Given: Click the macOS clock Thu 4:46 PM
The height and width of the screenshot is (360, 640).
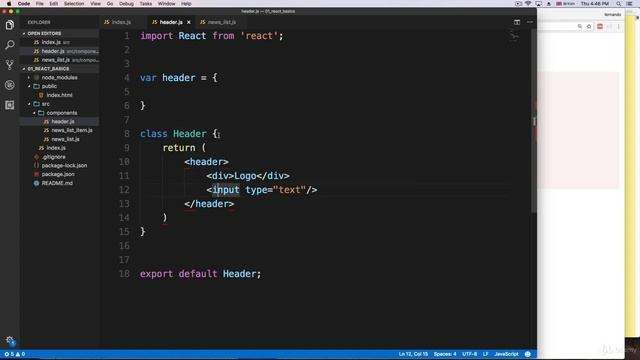Looking at the screenshot, I should click(595, 4).
